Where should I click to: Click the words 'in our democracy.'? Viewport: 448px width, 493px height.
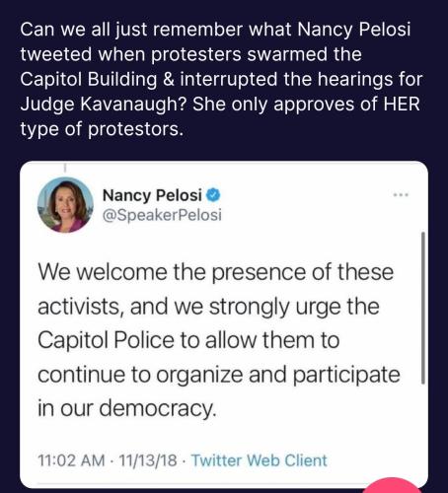[127, 408]
